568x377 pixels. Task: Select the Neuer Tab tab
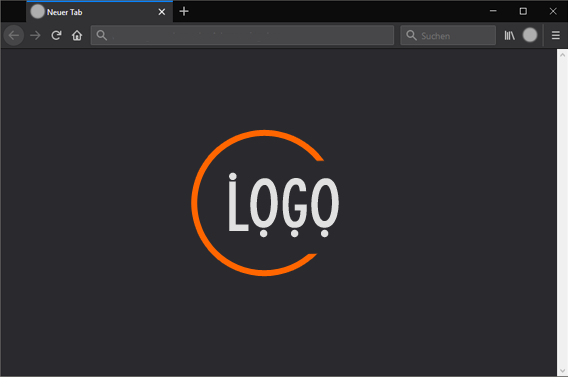point(100,12)
